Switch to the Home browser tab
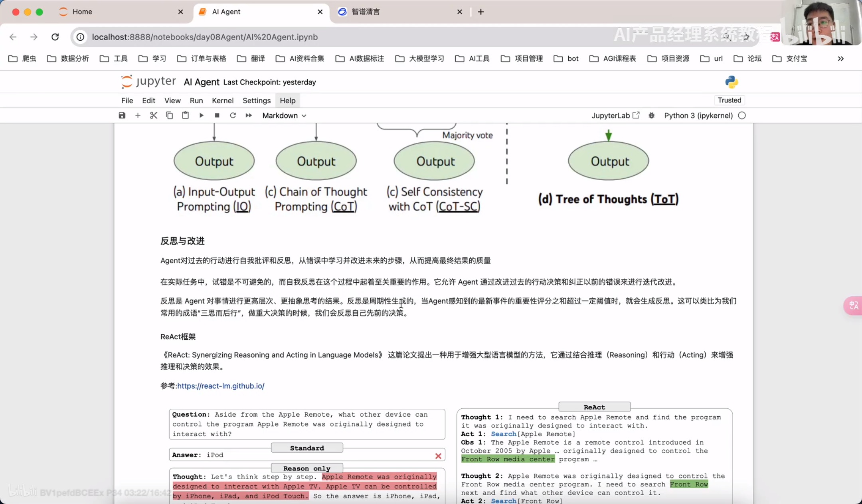The width and height of the screenshot is (862, 504). point(82,12)
